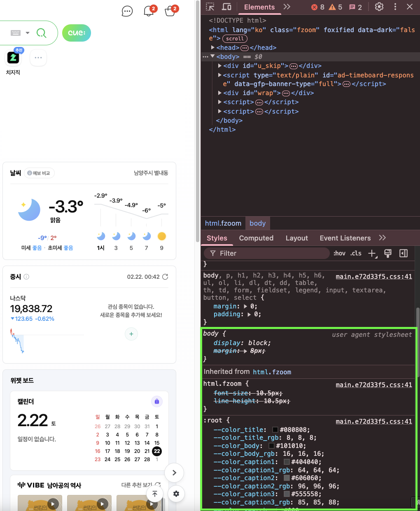This screenshot has width=420, height=511.
Task: Toggle the .cls class editor button
Action: pos(356,253)
